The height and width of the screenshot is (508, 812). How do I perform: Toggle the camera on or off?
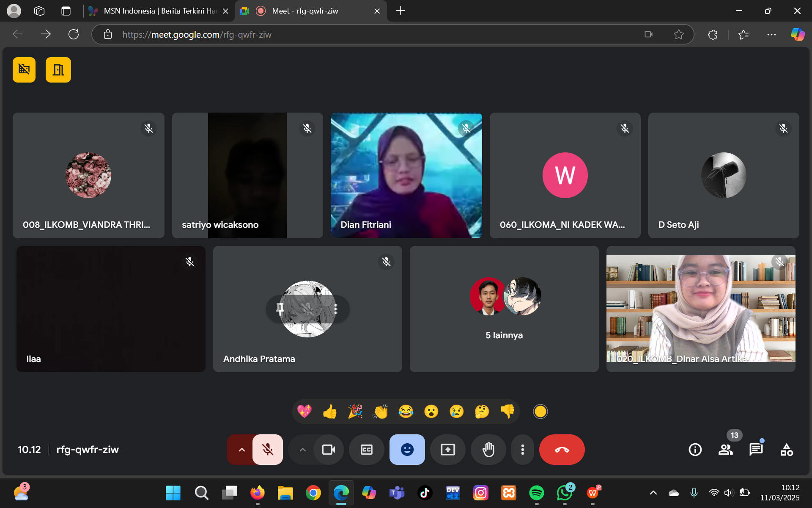coord(329,450)
